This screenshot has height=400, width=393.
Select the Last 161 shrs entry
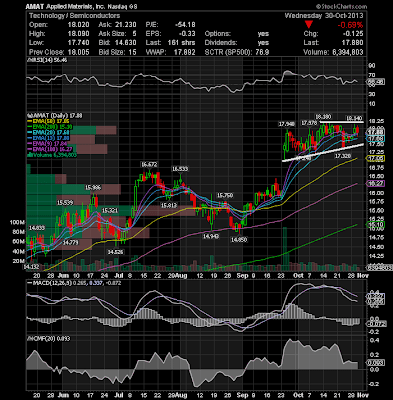tap(170, 43)
